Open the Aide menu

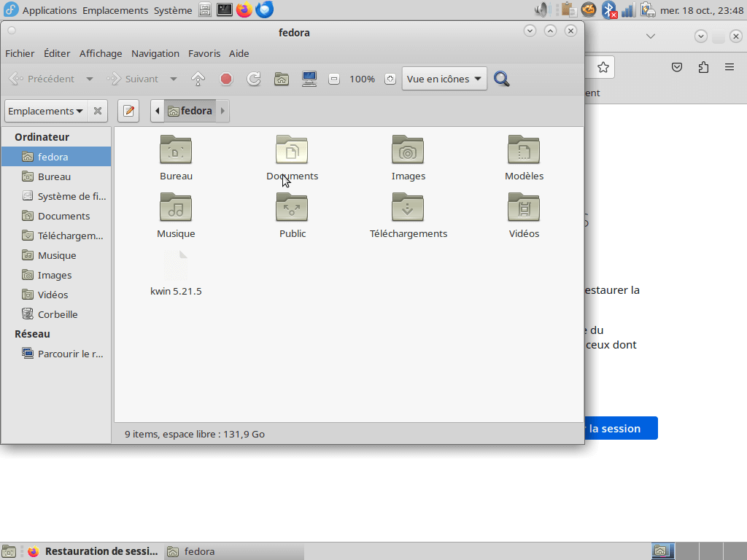click(239, 54)
